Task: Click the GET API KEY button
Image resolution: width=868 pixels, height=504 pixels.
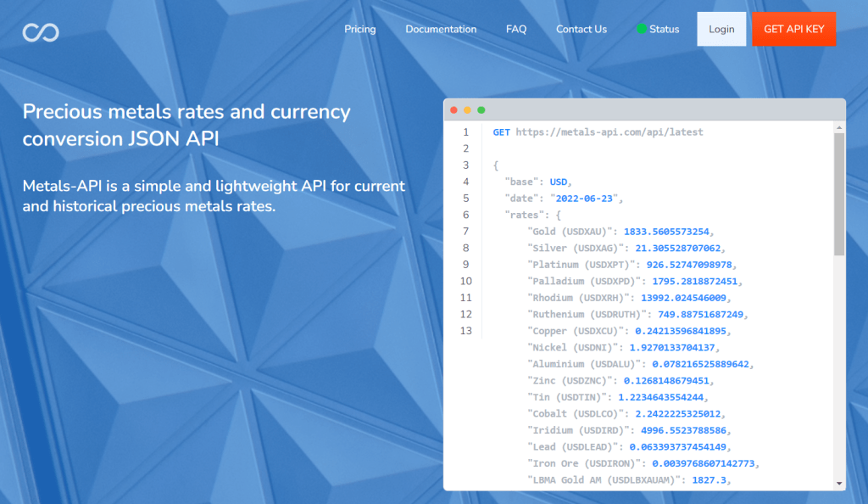Action: (x=793, y=29)
